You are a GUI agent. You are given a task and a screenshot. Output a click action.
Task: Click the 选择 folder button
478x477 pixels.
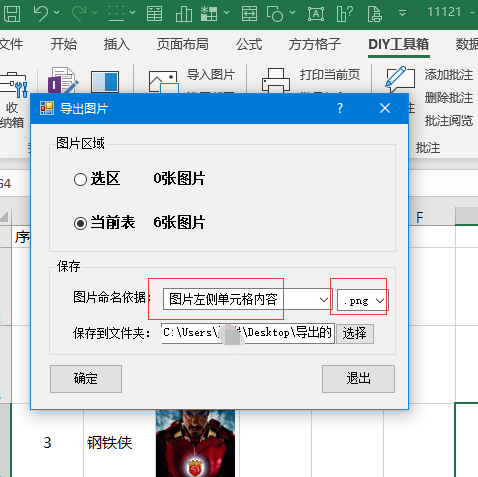point(355,334)
